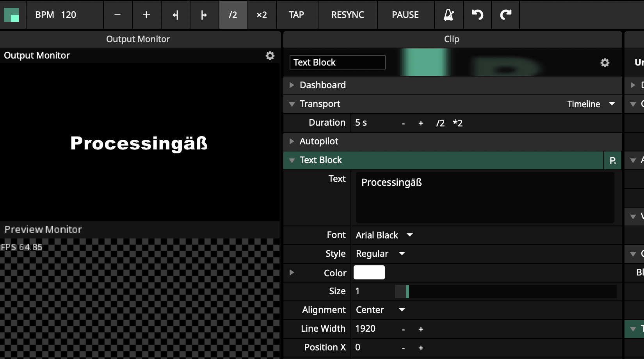Screen dimensions: 644x359
Task: Click the green logo icon top-left
Action: click(12, 15)
